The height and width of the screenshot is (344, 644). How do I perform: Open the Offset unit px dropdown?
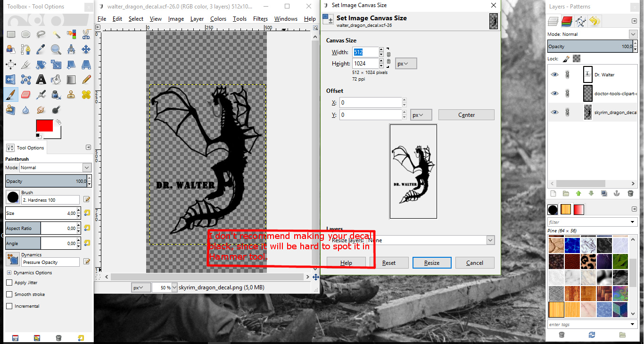(x=421, y=115)
